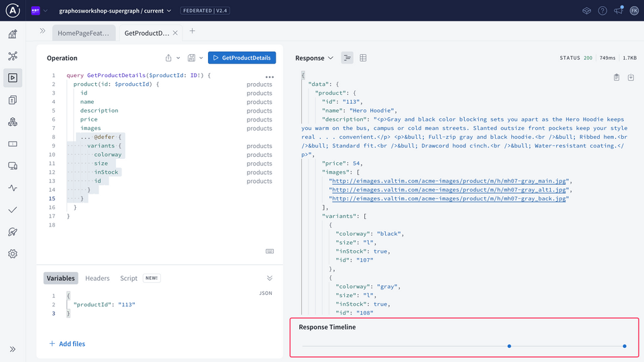Open the Schema graph icon in sidebar
The height and width of the screenshot is (362, 644).
13,56
